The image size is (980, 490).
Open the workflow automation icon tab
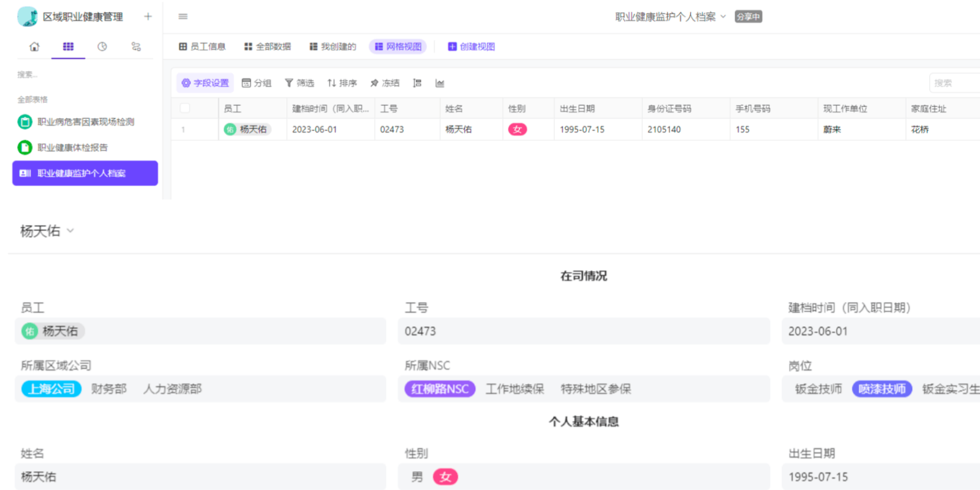point(136,47)
